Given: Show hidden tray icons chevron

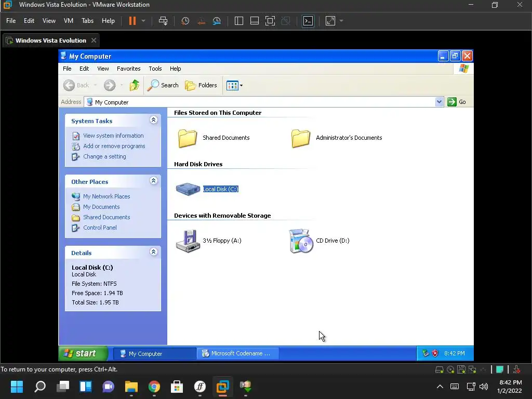Looking at the screenshot, I should coord(440,387).
